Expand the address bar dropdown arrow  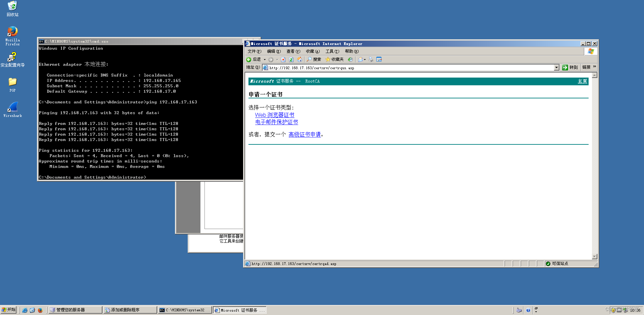point(556,67)
